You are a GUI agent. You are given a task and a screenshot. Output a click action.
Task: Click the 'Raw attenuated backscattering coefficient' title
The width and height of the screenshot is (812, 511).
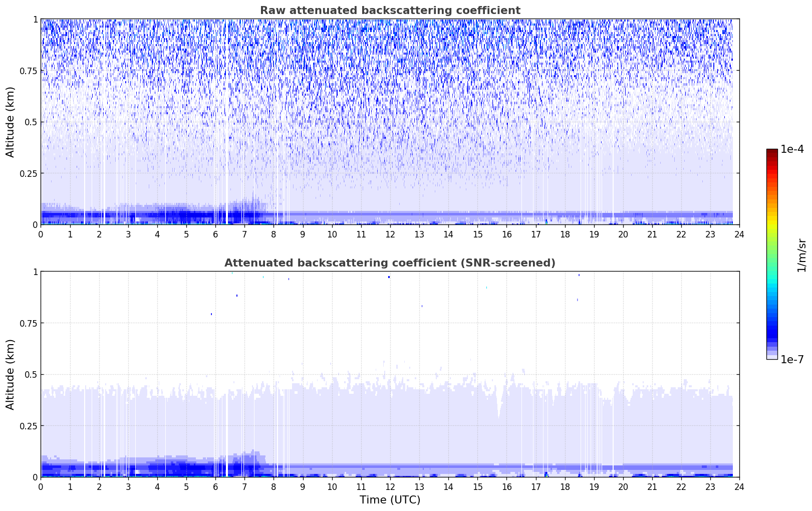(x=390, y=11)
